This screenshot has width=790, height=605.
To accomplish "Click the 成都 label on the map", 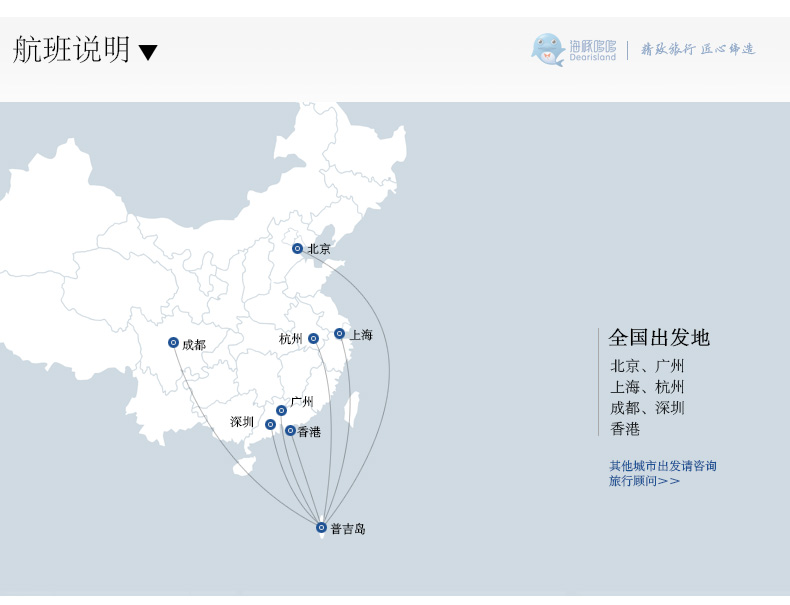I will click(194, 345).
